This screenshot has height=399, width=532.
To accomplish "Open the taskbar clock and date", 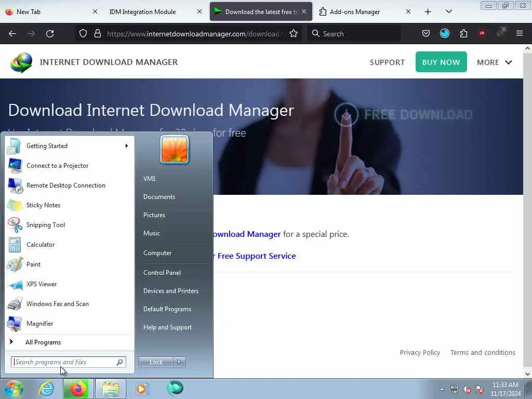I will 505,389.
